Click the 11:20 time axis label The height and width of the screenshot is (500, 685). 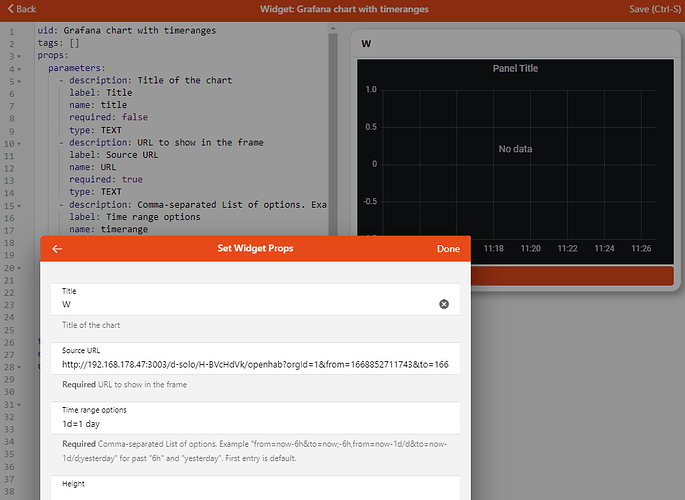(x=530, y=248)
